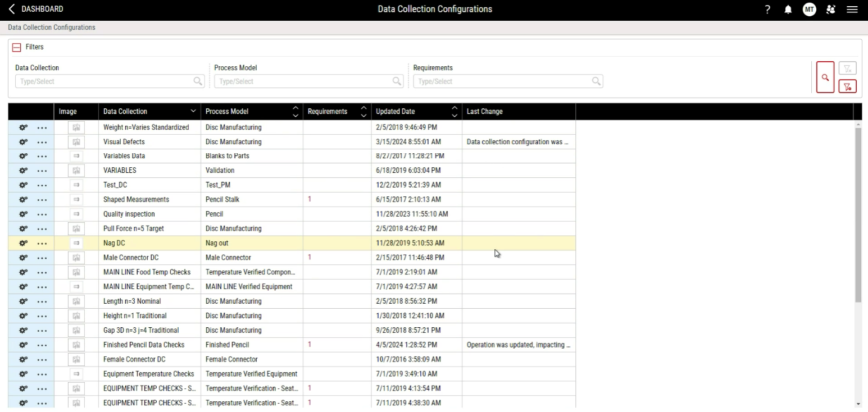The height and width of the screenshot is (412, 868).
Task: Click the MT user avatar
Action: (809, 10)
